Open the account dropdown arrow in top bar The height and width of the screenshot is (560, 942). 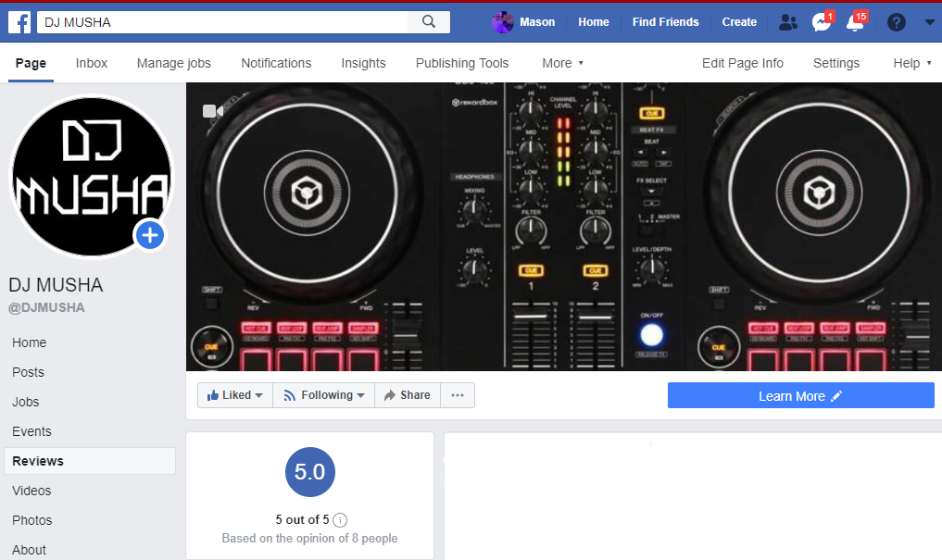(x=929, y=22)
